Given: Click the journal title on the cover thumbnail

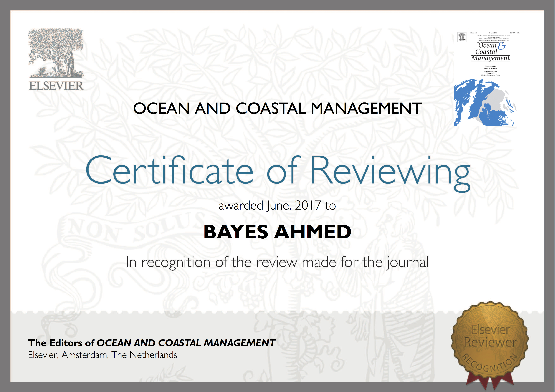Looking at the screenshot, I should 491,52.
